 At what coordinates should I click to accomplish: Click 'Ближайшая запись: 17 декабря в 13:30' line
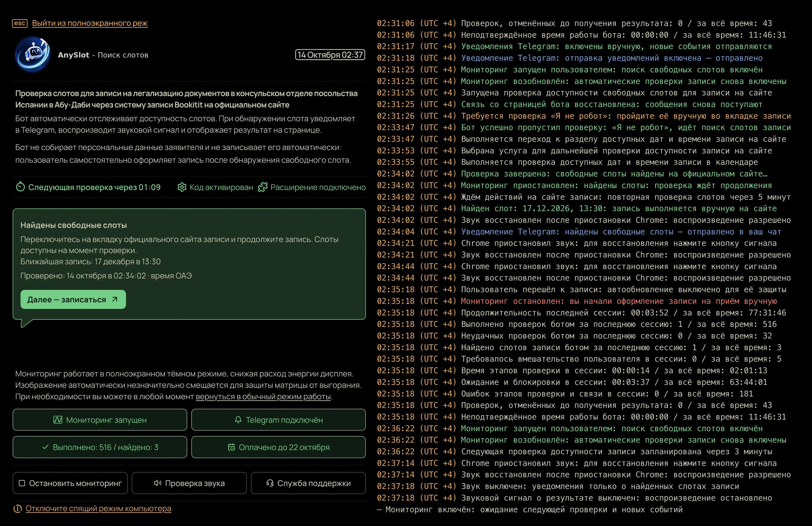click(x=91, y=262)
